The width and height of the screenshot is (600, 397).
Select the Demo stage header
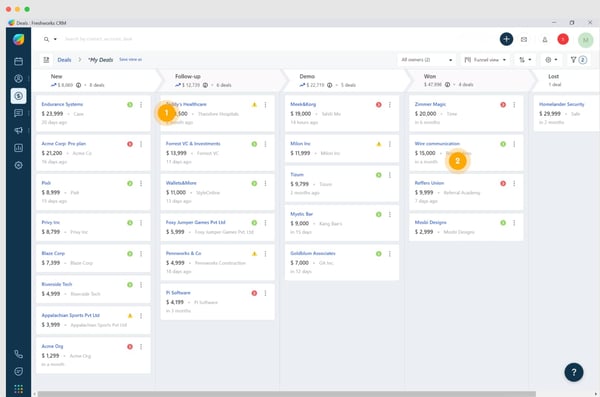[x=346, y=80]
